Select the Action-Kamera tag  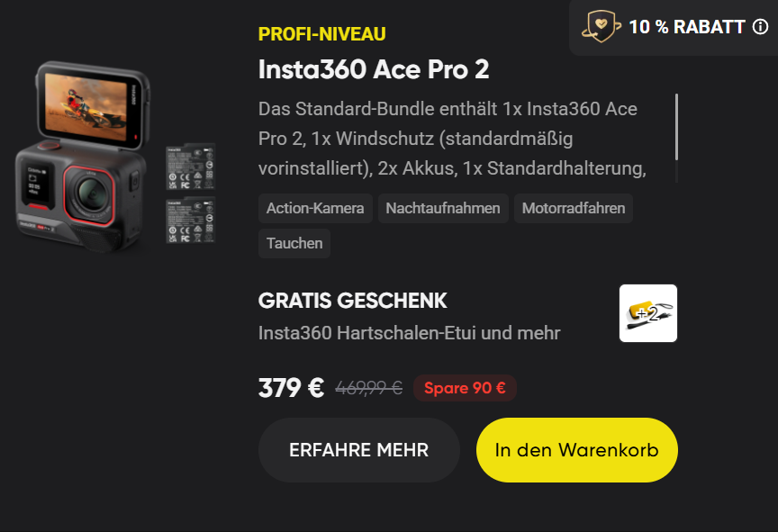(315, 208)
